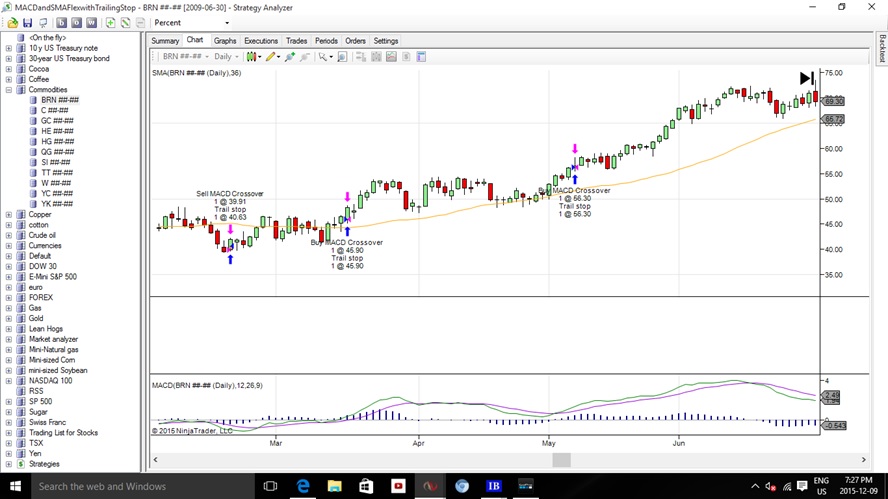The height and width of the screenshot is (499, 888).
Task: Expand the Currencies tree node
Action: [x=8, y=246]
